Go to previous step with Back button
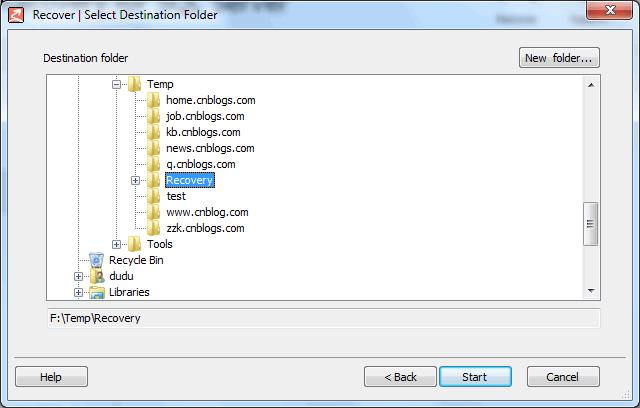Screen dimensions: 640x408 (397, 377)
